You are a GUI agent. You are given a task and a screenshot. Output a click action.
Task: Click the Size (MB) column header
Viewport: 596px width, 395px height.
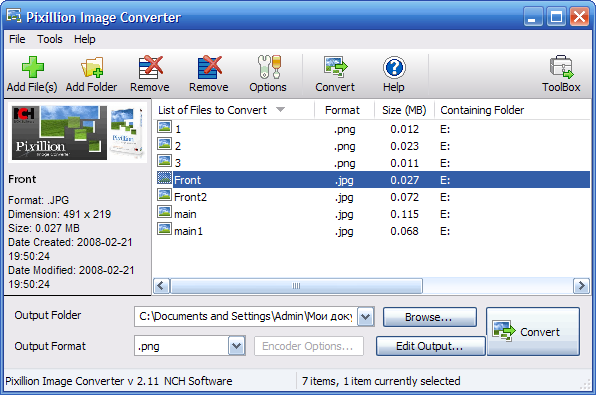point(404,110)
